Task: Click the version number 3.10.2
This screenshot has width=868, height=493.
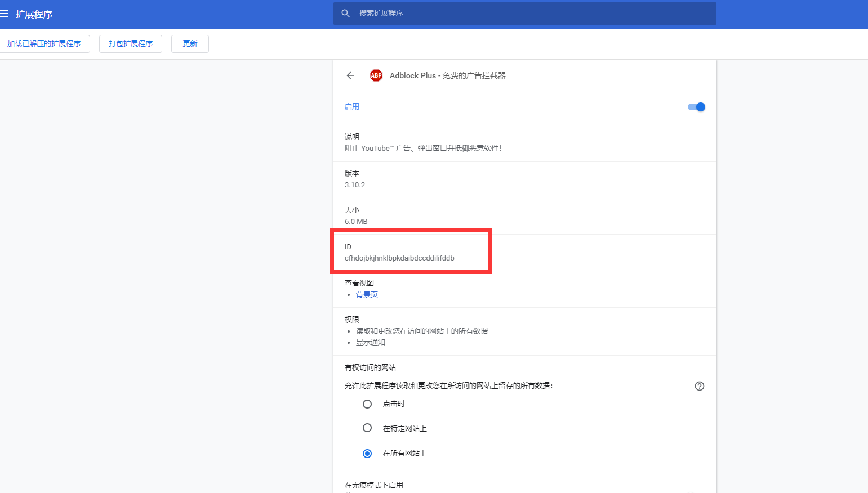Action: coord(355,185)
